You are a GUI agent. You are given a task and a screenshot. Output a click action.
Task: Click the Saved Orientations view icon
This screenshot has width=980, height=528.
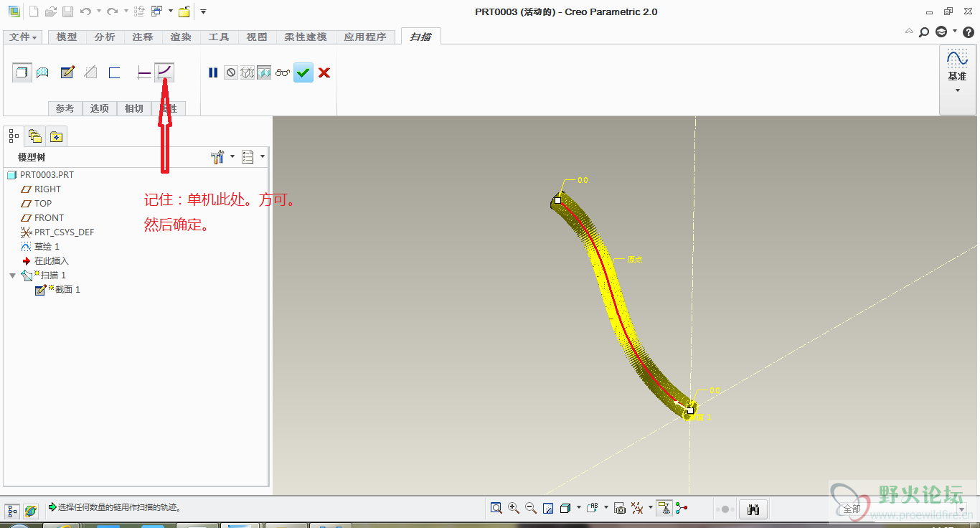point(591,508)
